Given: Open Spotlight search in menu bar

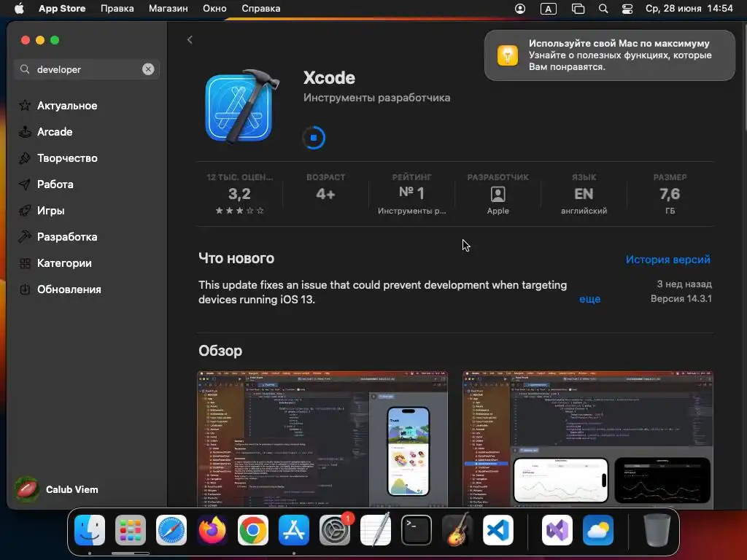Looking at the screenshot, I should (603, 9).
